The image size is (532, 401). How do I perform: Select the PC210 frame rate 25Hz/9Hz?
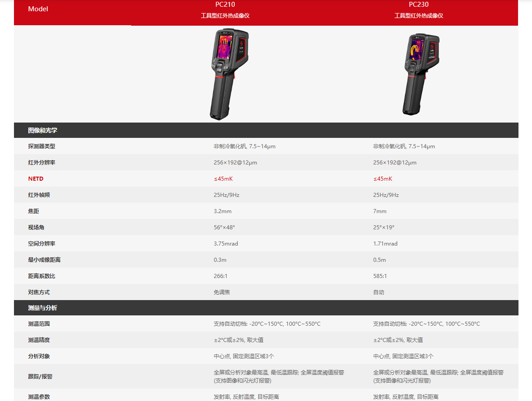tap(226, 195)
